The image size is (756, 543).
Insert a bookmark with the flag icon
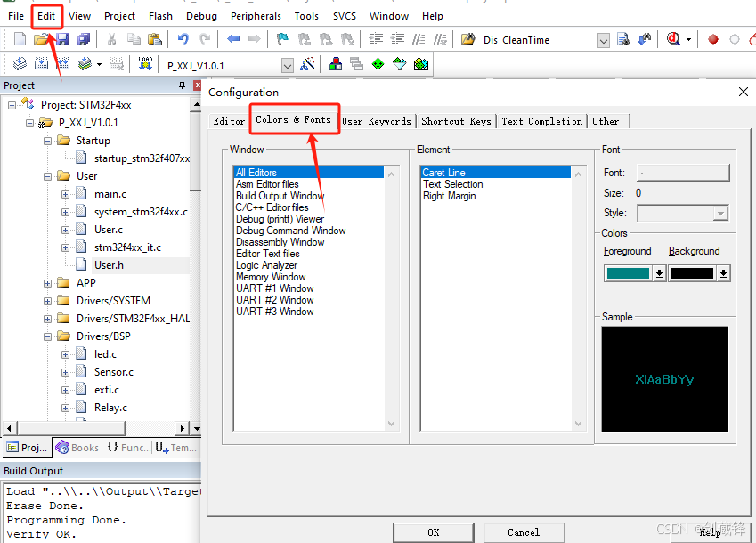point(282,39)
